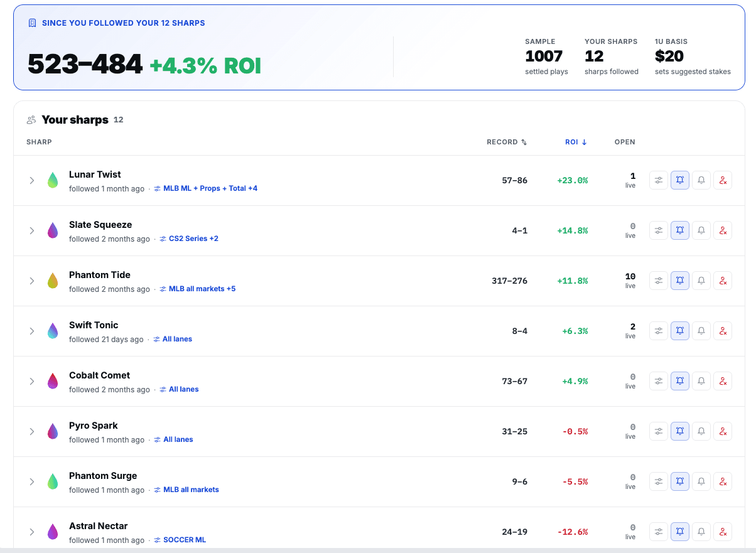Click the -12.6% ROI value
The height and width of the screenshot is (553, 756).
click(573, 532)
